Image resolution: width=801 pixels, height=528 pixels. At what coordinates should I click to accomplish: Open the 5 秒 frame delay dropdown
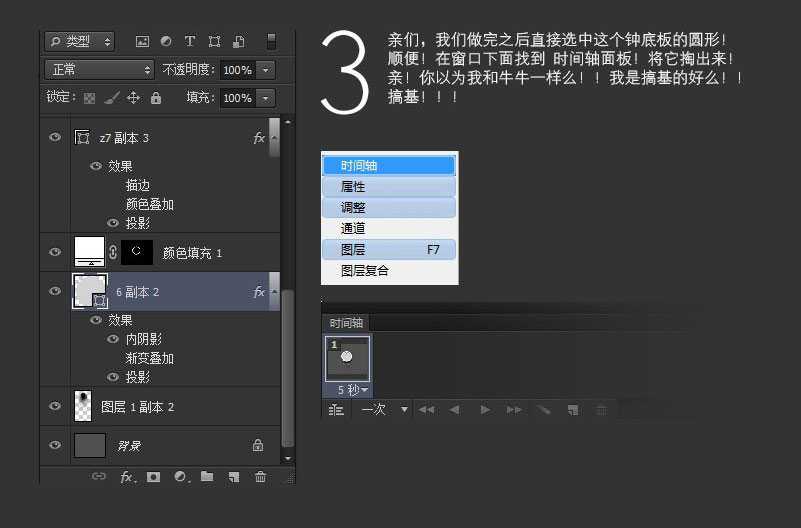pyautogui.click(x=353, y=390)
